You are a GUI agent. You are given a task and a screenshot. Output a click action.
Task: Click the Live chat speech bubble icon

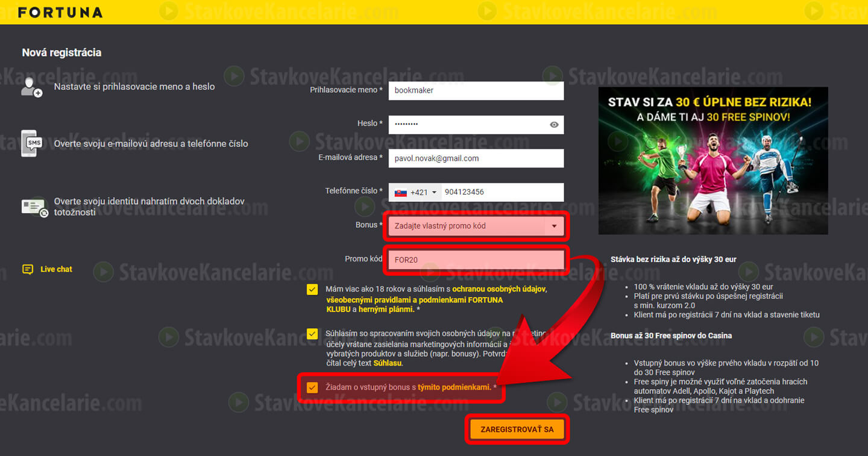(x=28, y=269)
